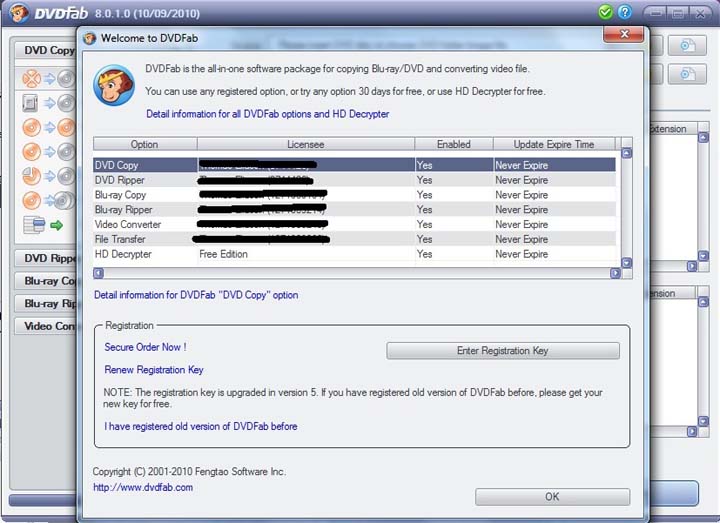Open detail information for DVD Copy option link
The height and width of the screenshot is (523, 720).
click(x=196, y=295)
